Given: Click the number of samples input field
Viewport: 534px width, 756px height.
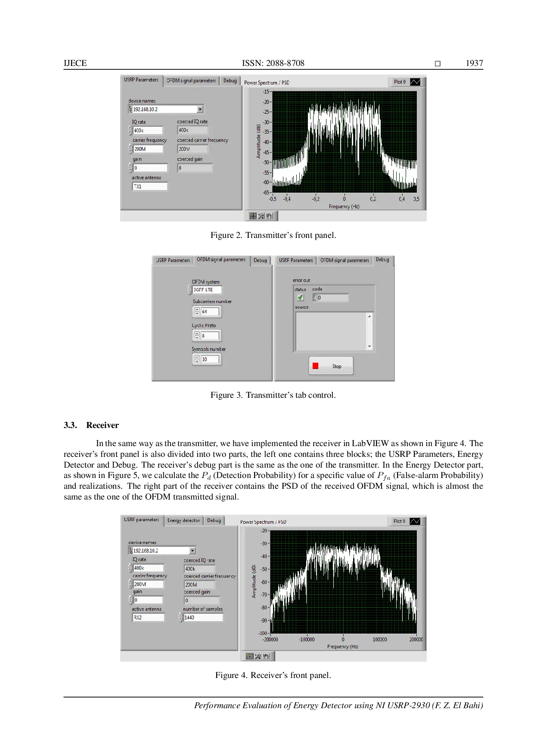Looking at the screenshot, I should (203, 617).
